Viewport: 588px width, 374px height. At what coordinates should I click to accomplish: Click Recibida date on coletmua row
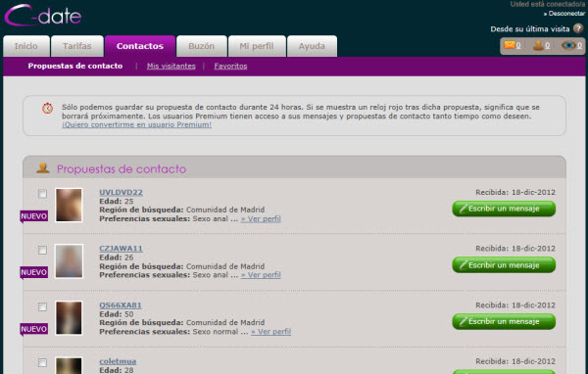(515, 361)
